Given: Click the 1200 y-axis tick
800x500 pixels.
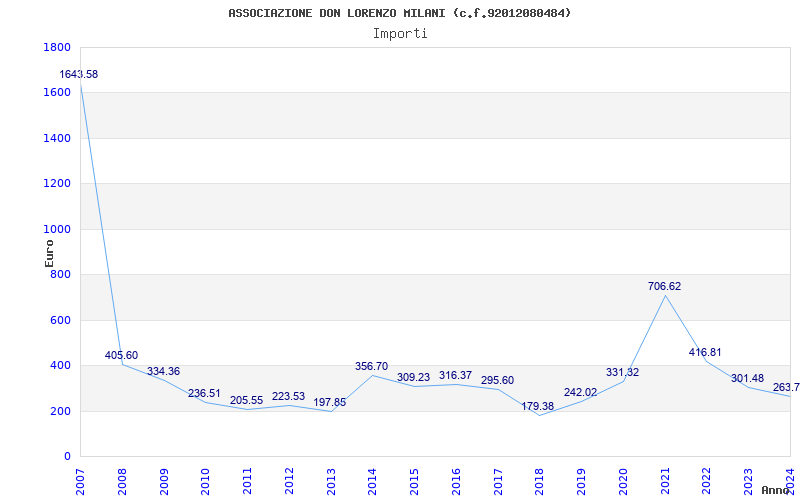Looking at the screenshot, I should [x=57, y=184].
